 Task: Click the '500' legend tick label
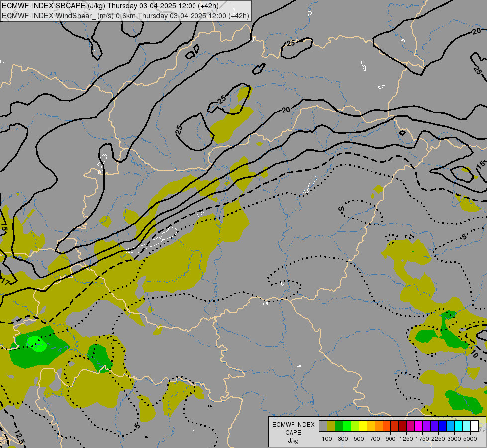pos(359,439)
